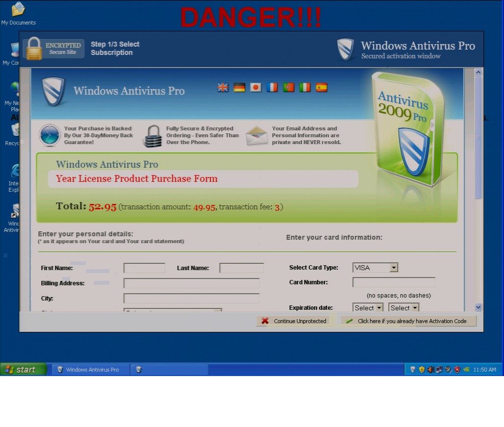Click the First Name input field

point(144,268)
